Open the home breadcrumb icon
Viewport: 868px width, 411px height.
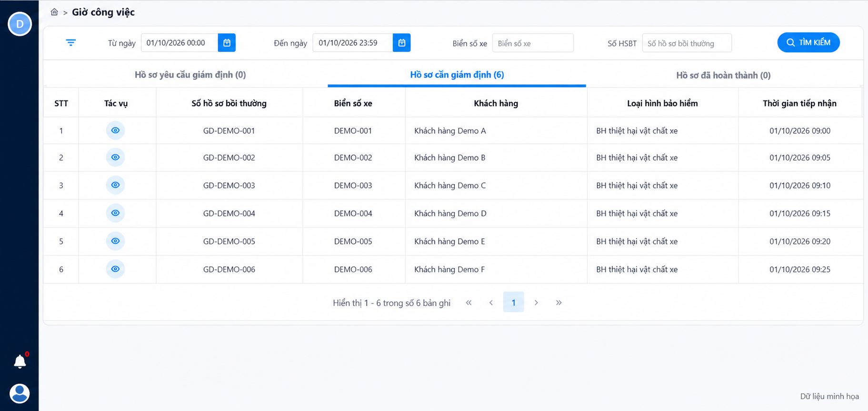click(x=54, y=12)
